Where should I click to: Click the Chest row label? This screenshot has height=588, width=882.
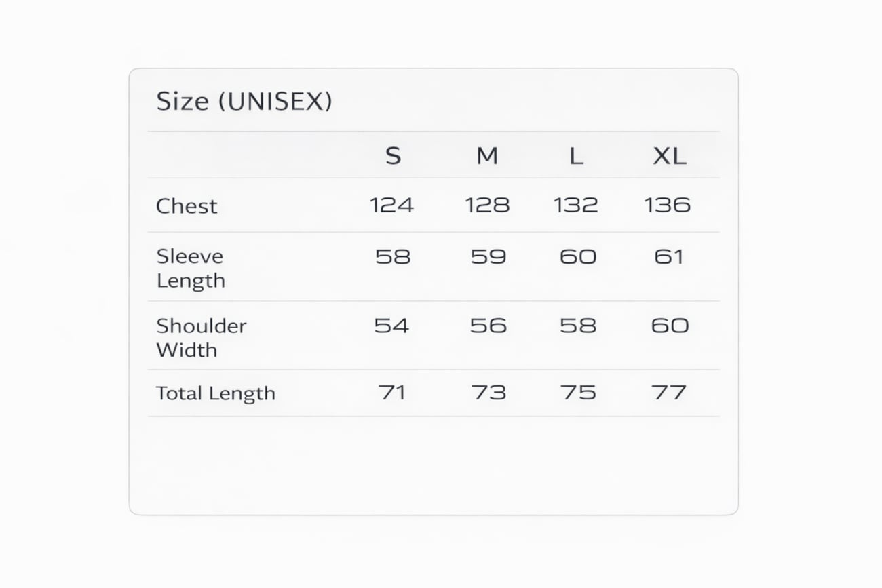[x=187, y=206]
